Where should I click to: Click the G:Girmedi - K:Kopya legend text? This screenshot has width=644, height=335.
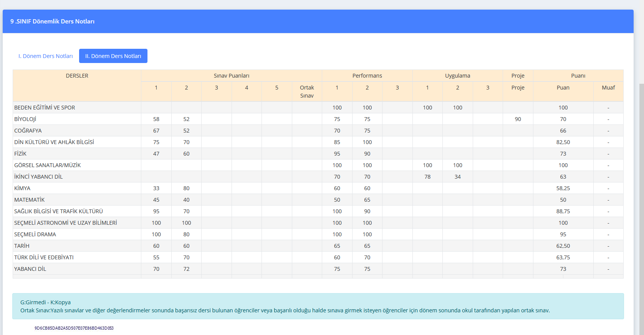tap(45, 302)
